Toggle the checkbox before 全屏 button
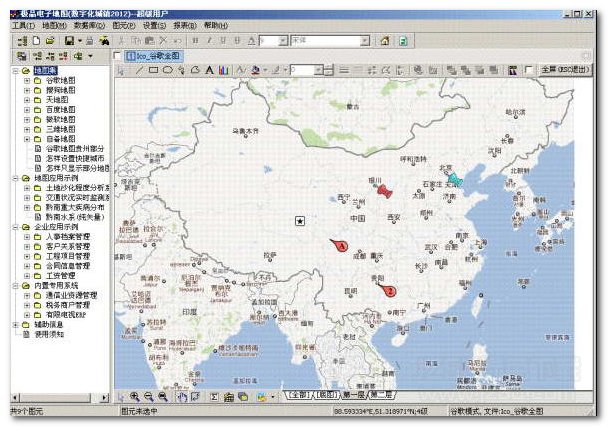 528,70
